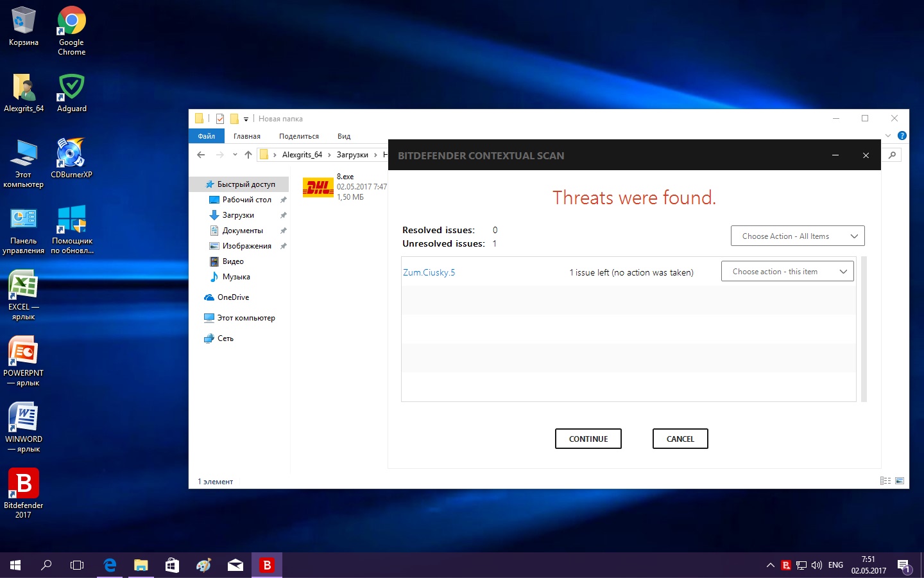924x578 pixels.
Task: Open Microsoft Edge from taskbar
Action: (x=110, y=565)
